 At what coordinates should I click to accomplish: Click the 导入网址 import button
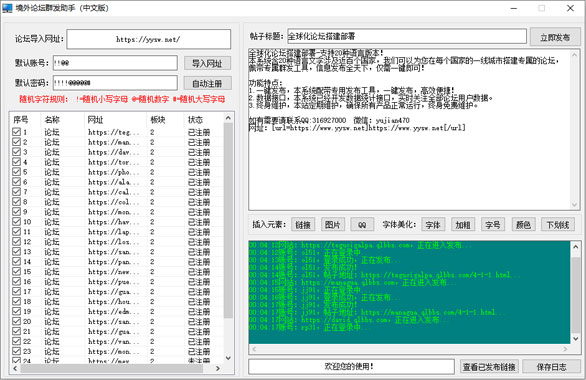pyautogui.click(x=207, y=63)
